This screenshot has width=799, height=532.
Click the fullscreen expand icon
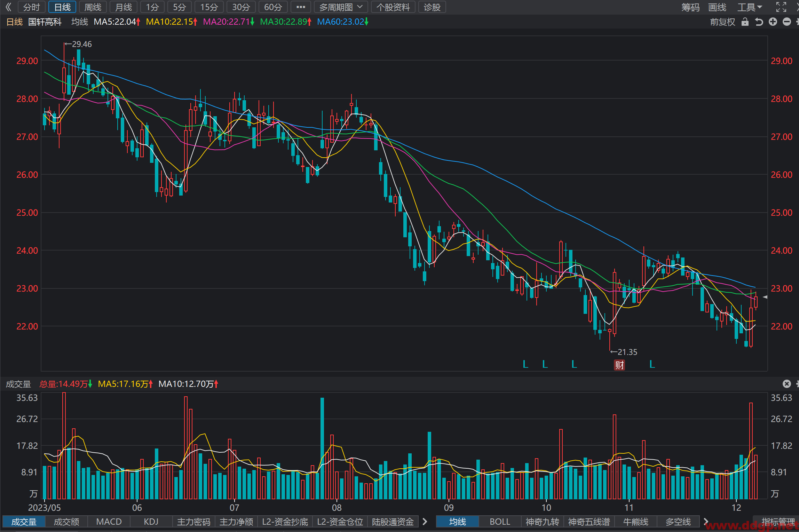point(781,7)
